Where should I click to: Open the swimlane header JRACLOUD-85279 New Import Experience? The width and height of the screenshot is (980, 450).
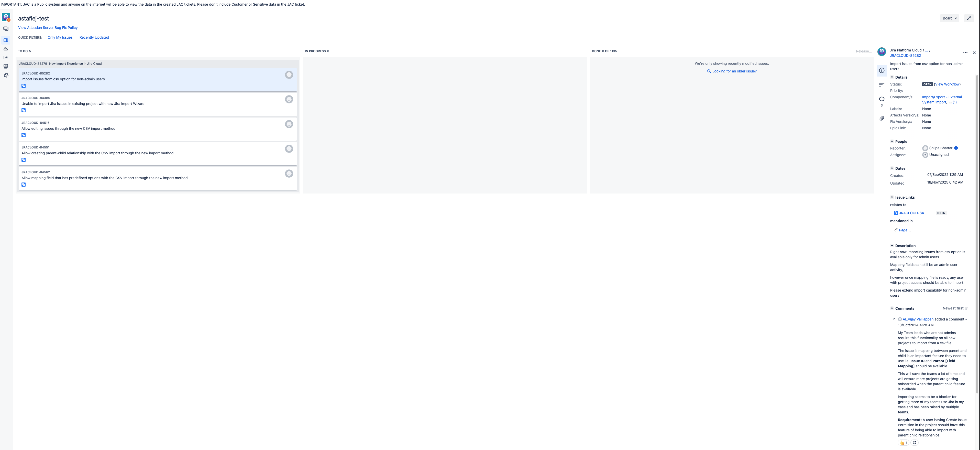[x=60, y=63]
